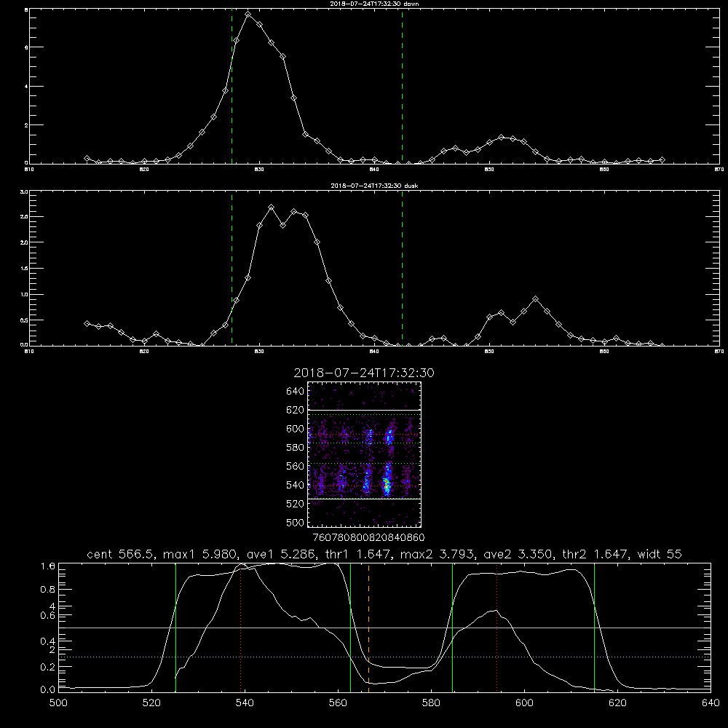The width and height of the screenshot is (728, 728).
Task: Click the '520' label on the bottom plot x-axis
Action: click(x=151, y=703)
